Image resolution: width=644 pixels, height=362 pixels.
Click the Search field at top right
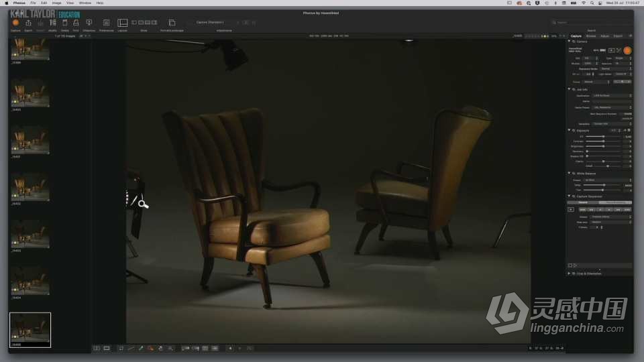592,23
